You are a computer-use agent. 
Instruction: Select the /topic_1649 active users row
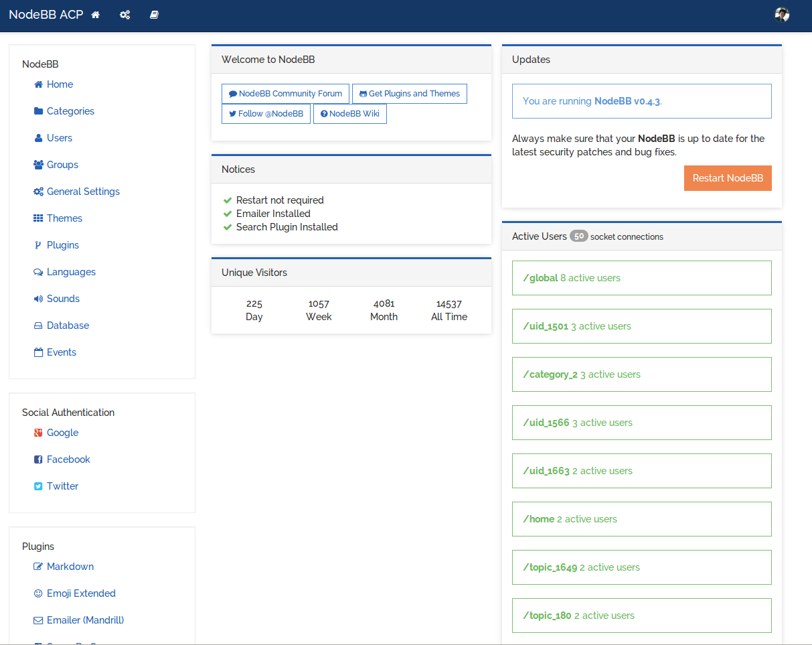642,567
